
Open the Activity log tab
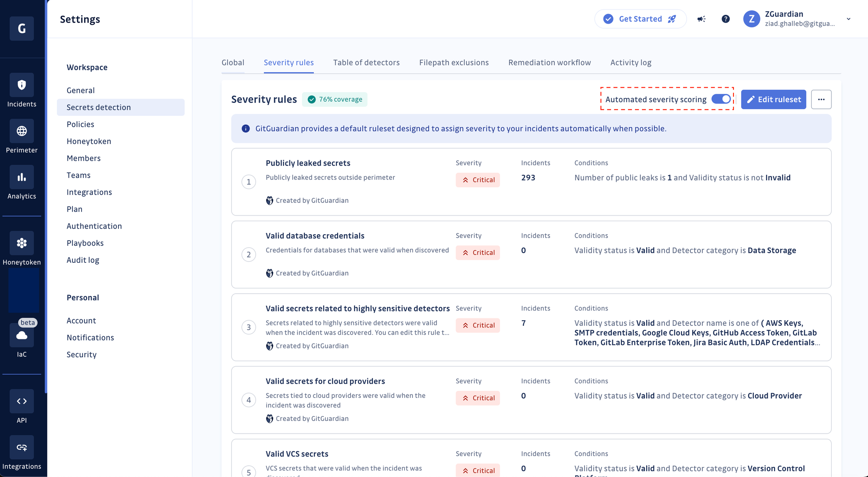[x=631, y=62]
